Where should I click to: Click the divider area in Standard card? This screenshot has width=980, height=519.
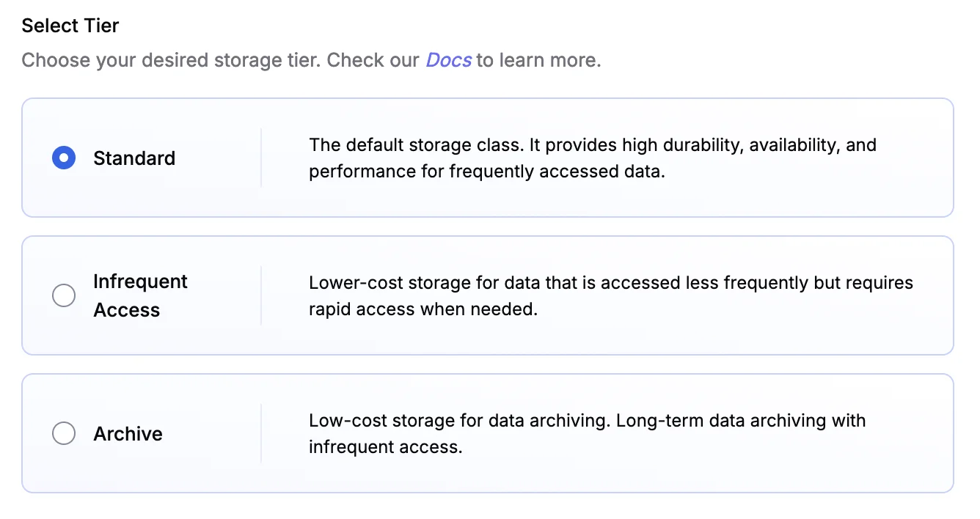tap(260, 158)
